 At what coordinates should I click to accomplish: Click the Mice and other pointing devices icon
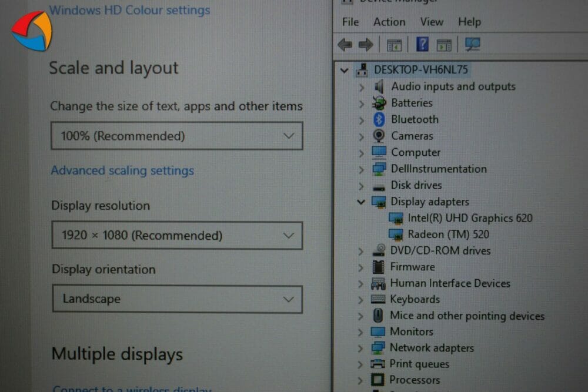tap(378, 316)
